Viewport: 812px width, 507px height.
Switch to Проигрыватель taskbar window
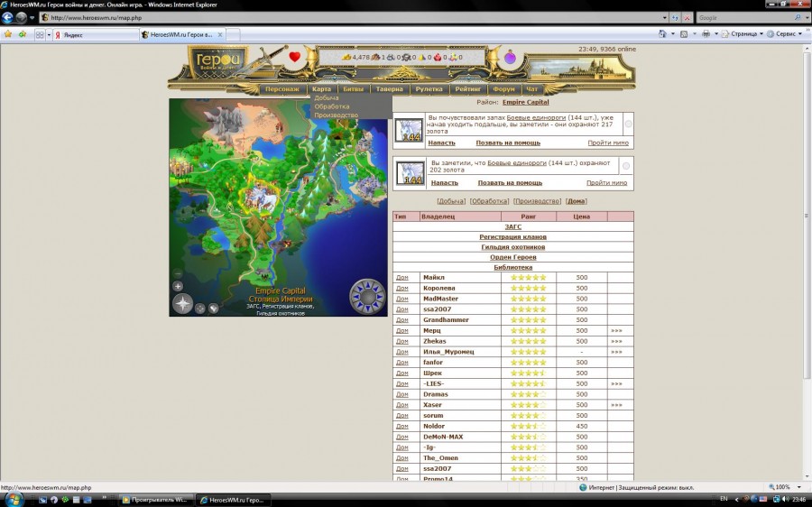[x=155, y=500]
